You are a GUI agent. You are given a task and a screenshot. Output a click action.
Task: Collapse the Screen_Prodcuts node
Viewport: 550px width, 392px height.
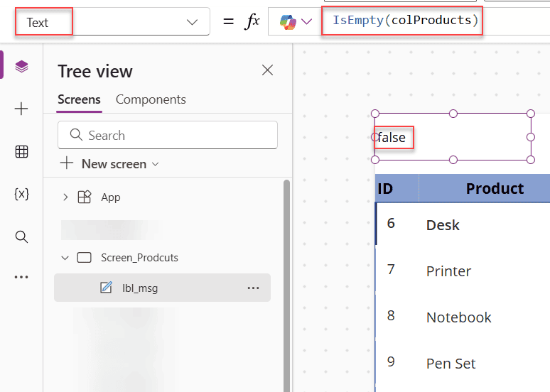tap(65, 258)
